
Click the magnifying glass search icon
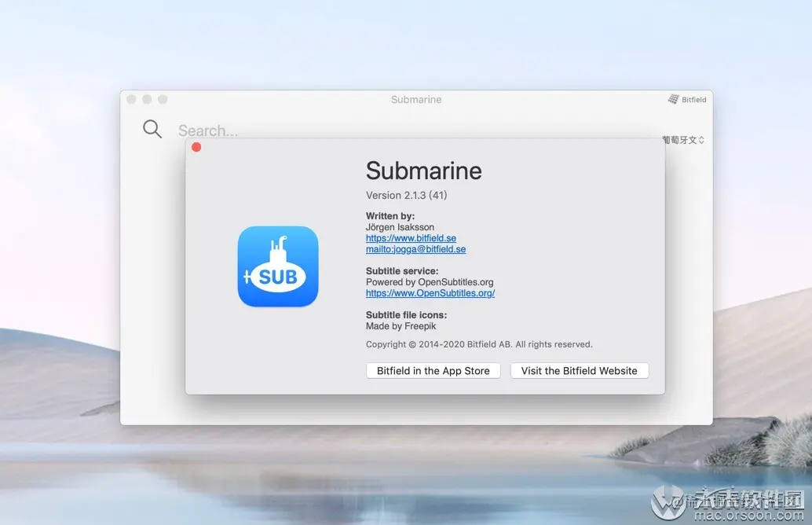coord(152,129)
